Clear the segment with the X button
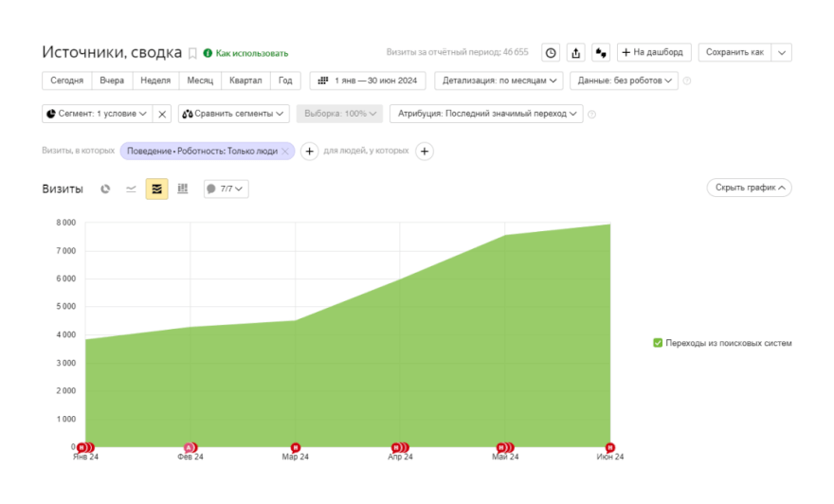The width and height of the screenshot is (834, 504). (162, 114)
